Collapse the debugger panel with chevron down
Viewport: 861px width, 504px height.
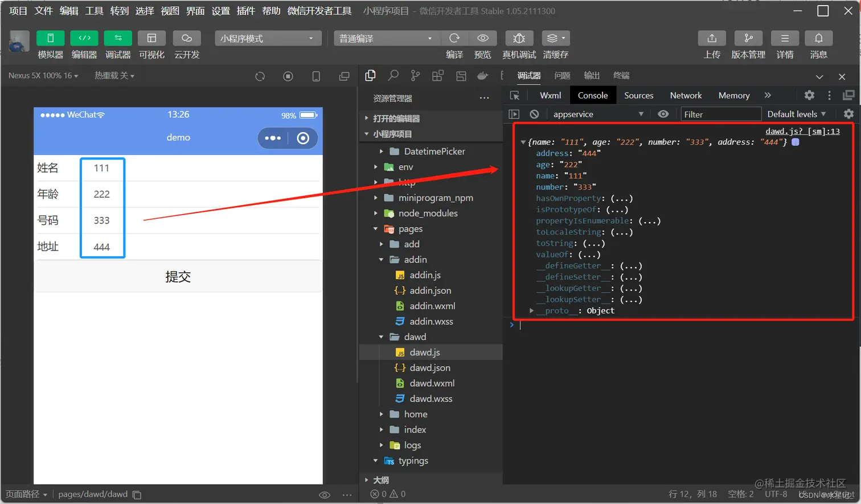point(819,76)
